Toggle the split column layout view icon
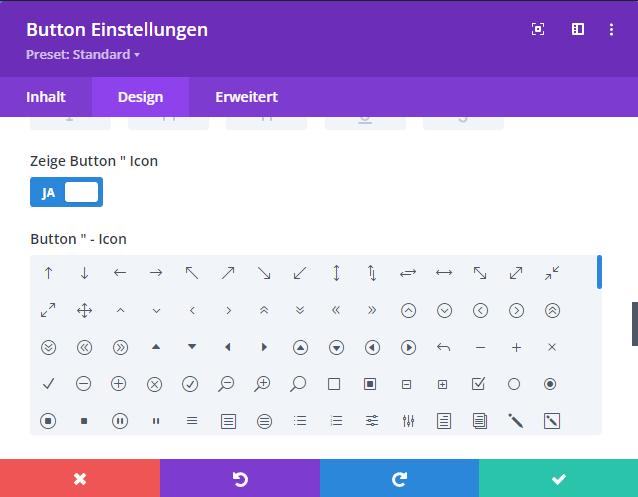 (x=577, y=30)
